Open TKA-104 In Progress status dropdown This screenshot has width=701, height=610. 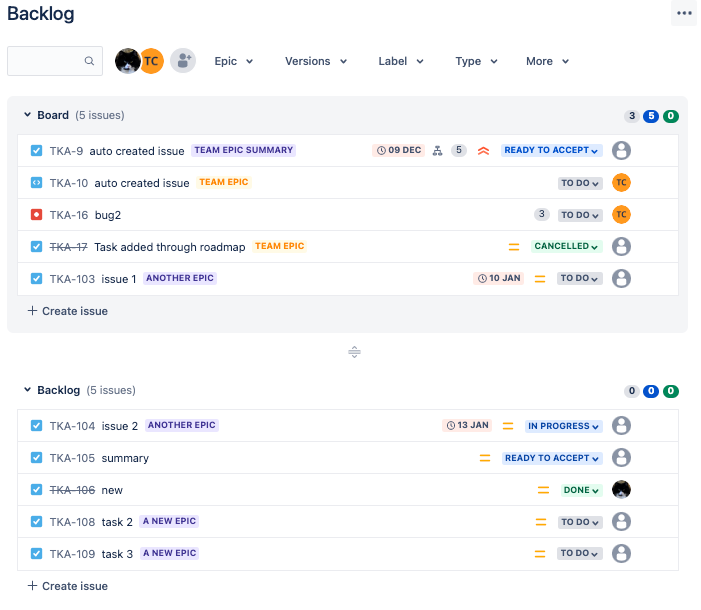click(x=563, y=426)
